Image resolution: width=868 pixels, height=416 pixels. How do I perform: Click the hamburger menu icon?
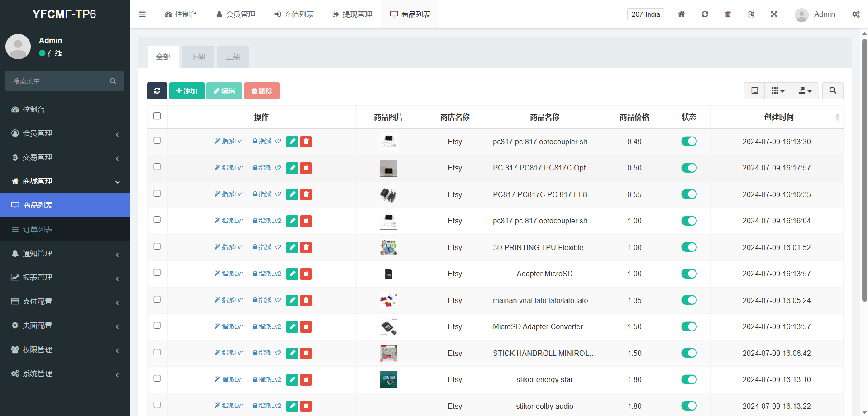tap(142, 14)
